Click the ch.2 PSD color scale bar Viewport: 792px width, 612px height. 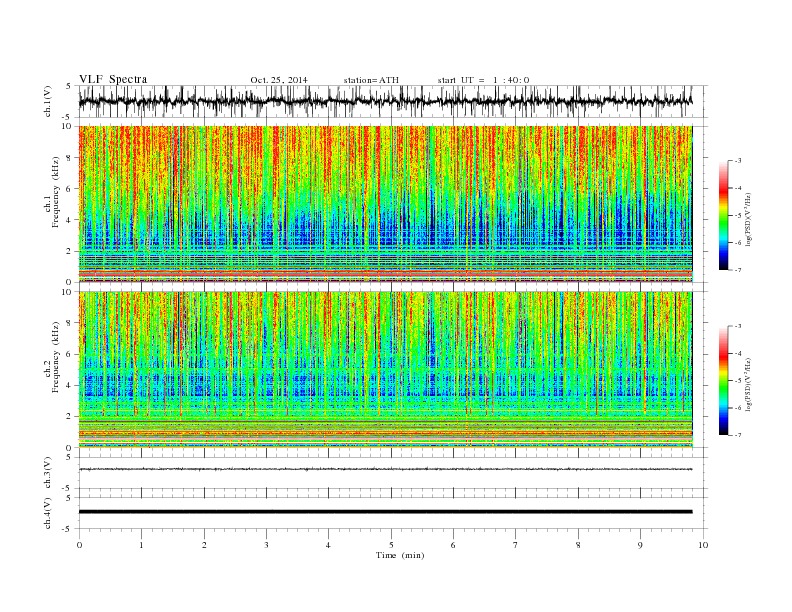724,380
